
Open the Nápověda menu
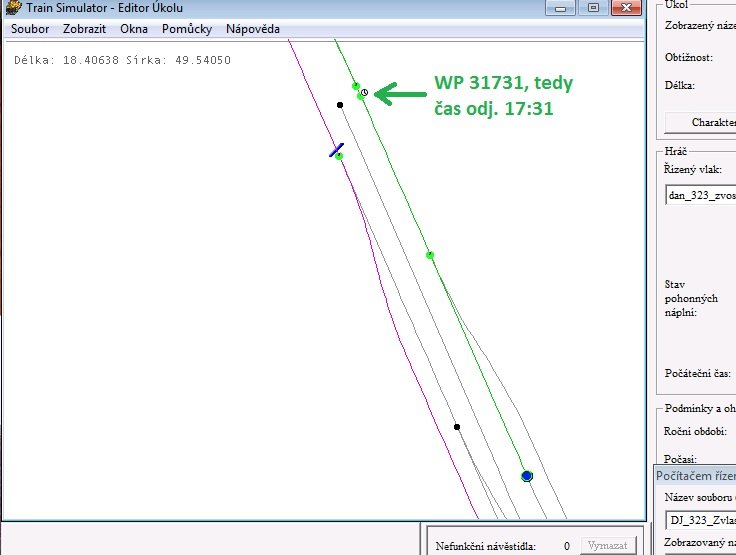point(253,29)
